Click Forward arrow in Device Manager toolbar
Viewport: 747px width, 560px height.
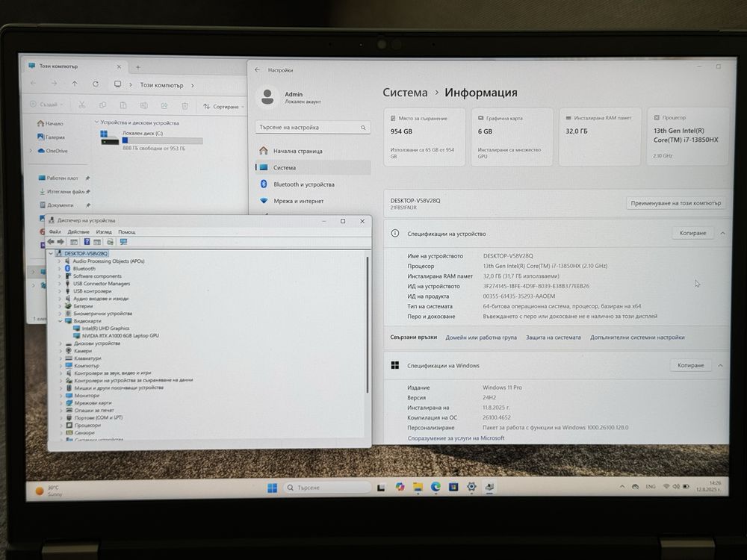61,242
